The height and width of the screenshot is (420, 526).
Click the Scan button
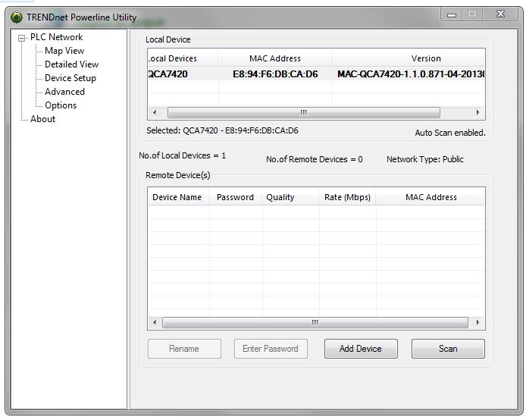tap(448, 349)
